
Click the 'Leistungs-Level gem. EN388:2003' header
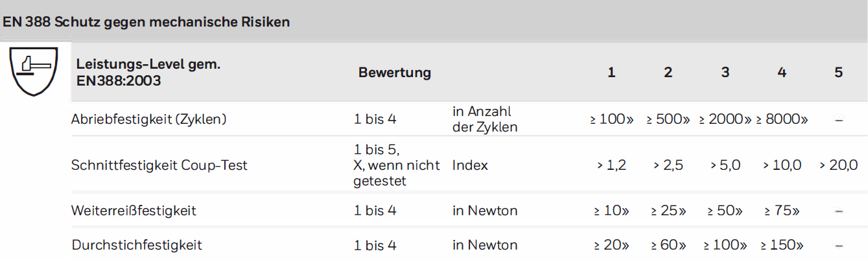148,73
